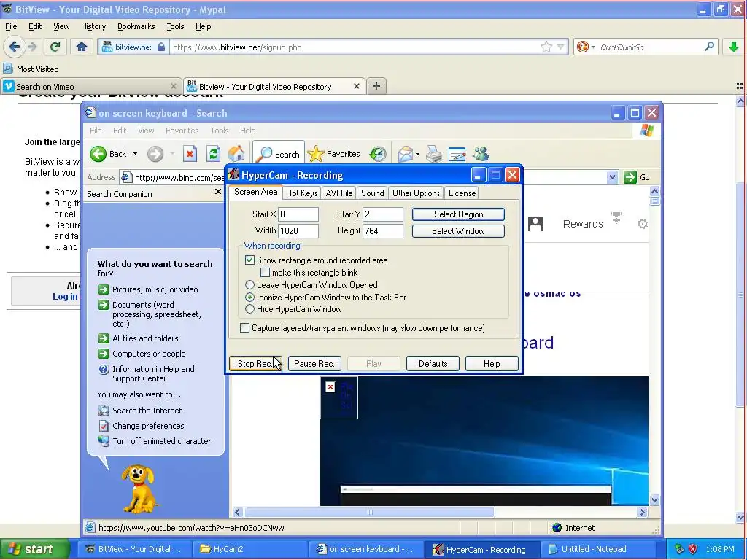Switch to the Sound tab
This screenshot has width=747, height=560.
click(372, 192)
